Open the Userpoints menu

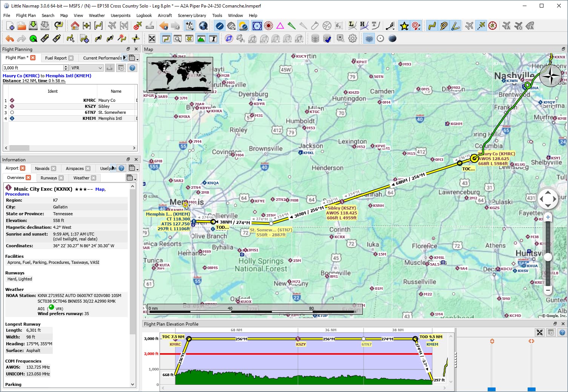click(120, 15)
